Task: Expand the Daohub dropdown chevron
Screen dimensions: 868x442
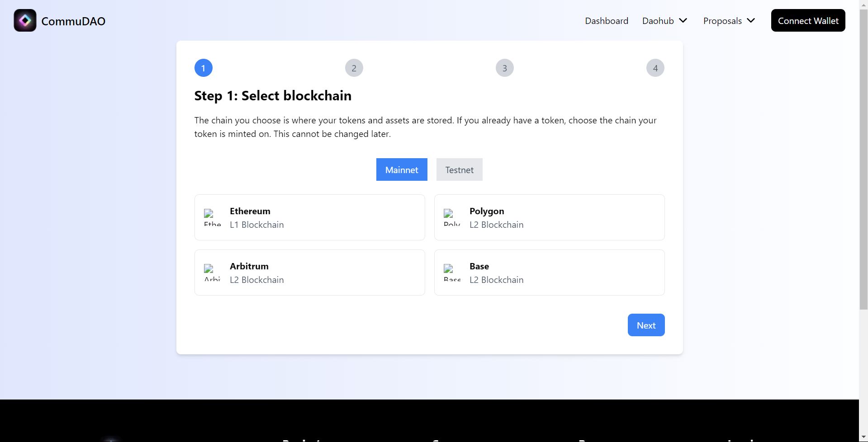Action: tap(683, 20)
